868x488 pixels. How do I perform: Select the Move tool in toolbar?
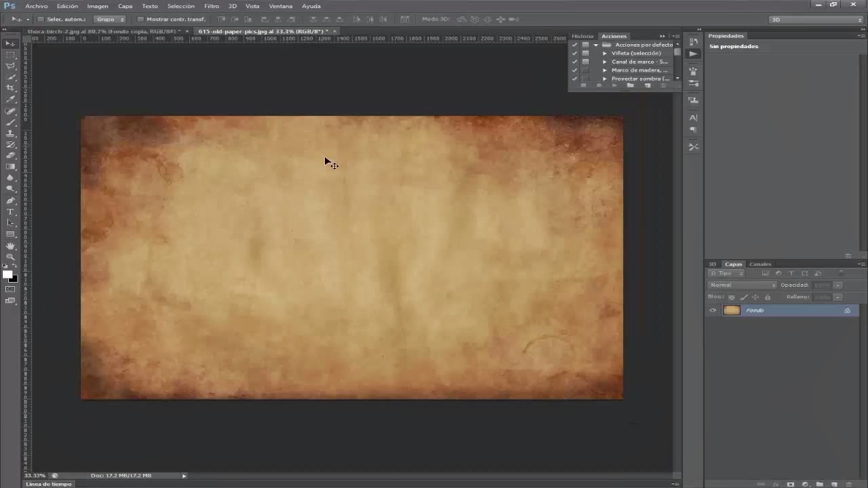click(10, 43)
